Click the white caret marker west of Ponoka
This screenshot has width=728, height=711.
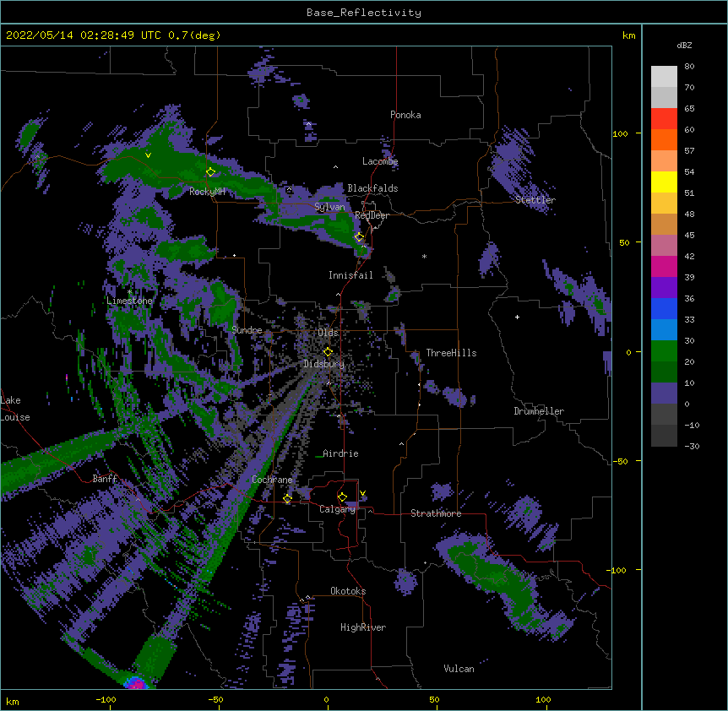coord(309,124)
